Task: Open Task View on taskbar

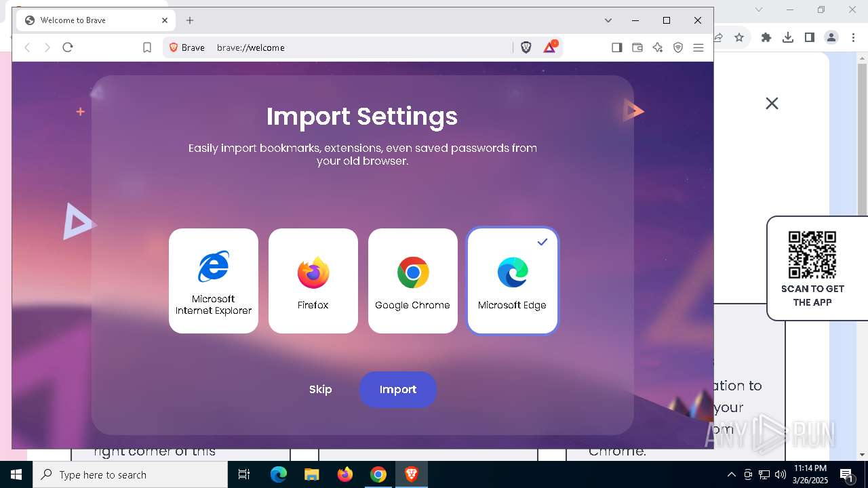Action: point(244,474)
